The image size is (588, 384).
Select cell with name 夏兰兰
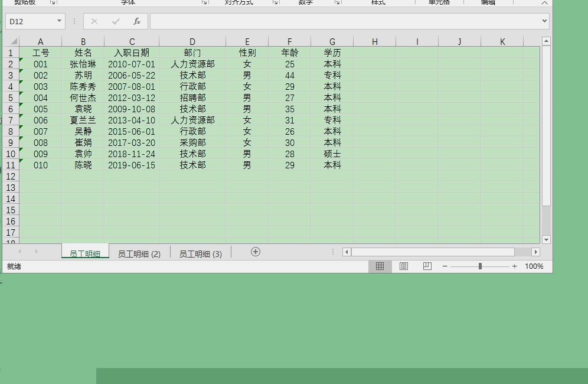click(x=83, y=121)
